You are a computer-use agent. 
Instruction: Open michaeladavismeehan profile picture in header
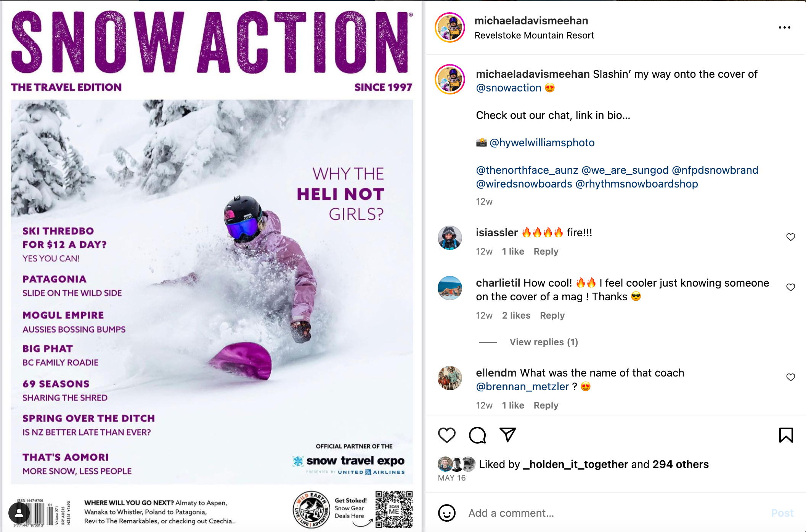click(450, 27)
